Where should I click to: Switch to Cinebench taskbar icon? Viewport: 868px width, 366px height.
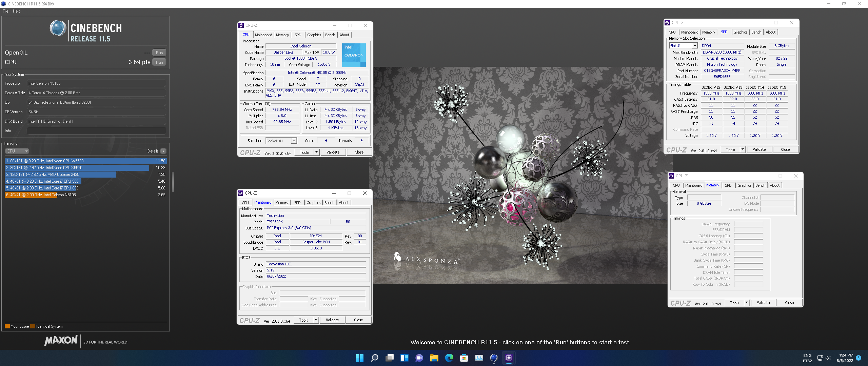point(494,358)
